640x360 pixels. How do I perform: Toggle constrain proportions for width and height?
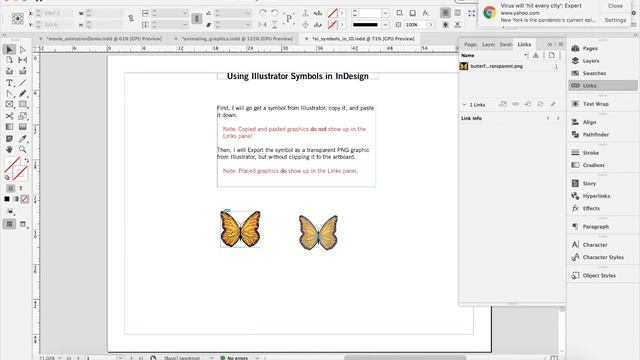[131, 18]
